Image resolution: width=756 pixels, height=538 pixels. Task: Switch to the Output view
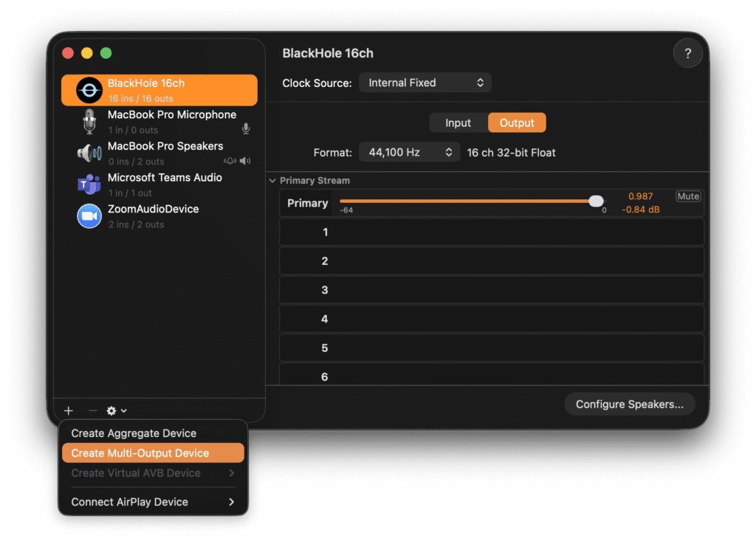pyautogui.click(x=517, y=123)
